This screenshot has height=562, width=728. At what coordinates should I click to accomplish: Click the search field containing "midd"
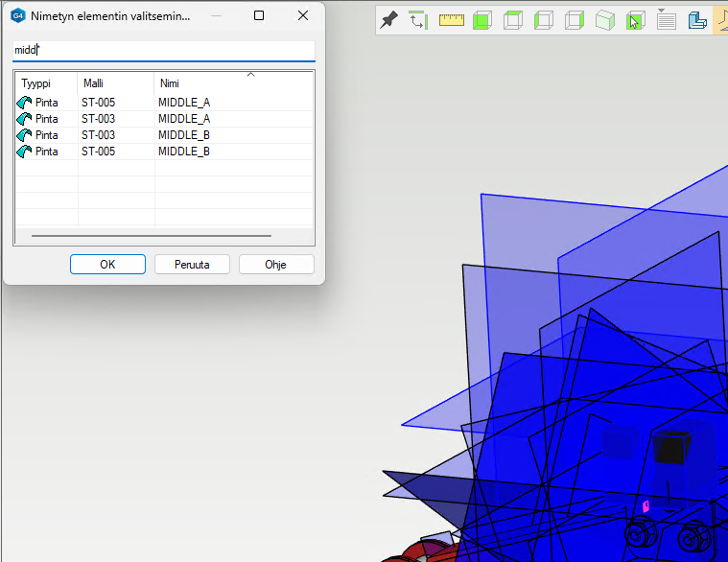click(x=163, y=50)
